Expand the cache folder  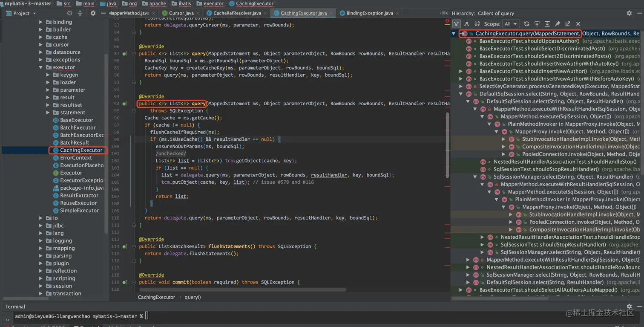41,38
